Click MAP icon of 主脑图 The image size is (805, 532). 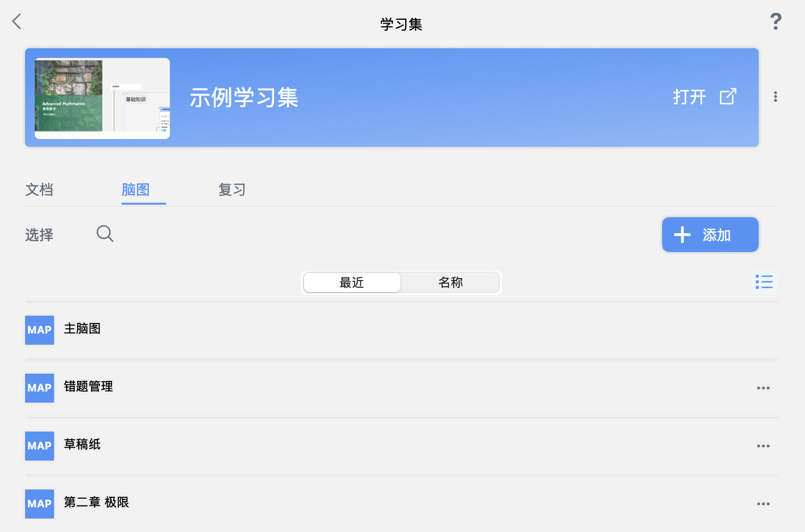click(x=40, y=330)
